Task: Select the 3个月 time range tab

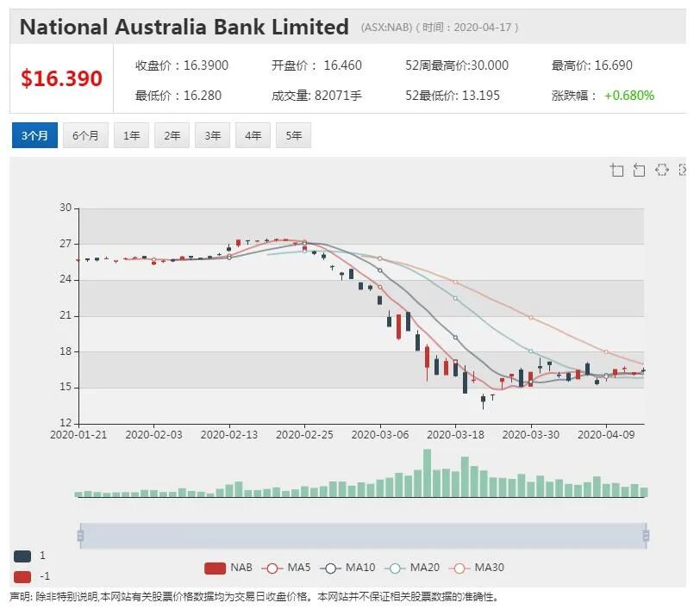Action: pos(34,135)
